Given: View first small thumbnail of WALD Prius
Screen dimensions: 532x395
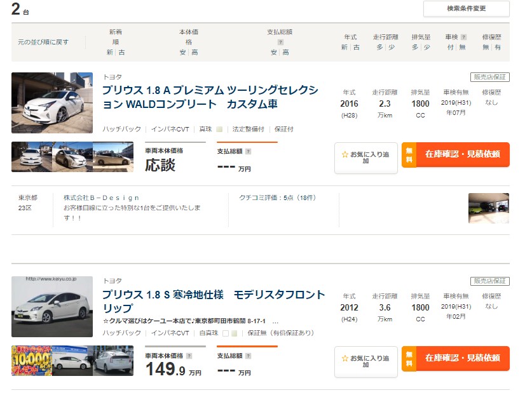Looking at the screenshot, I should click(x=32, y=157).
